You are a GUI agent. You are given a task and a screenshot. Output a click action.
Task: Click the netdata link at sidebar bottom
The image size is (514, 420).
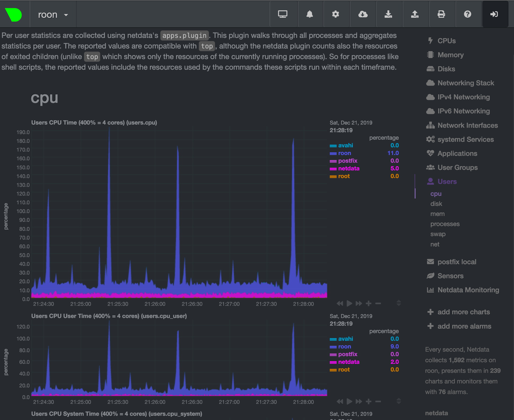436,413
